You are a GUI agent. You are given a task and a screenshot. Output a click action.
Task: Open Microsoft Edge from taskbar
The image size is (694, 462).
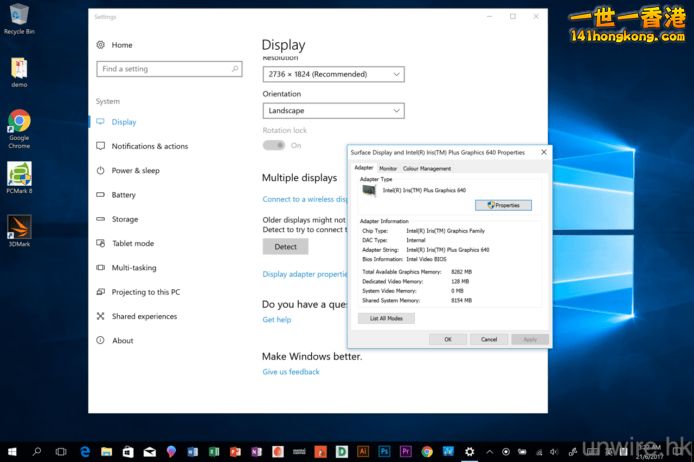click(x=85, y=451)
